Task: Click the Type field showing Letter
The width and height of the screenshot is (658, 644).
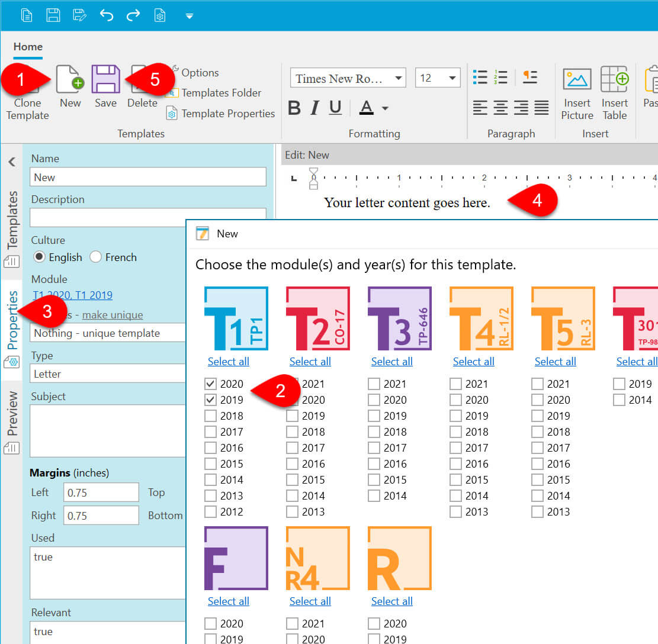Action: click(107, 373)
